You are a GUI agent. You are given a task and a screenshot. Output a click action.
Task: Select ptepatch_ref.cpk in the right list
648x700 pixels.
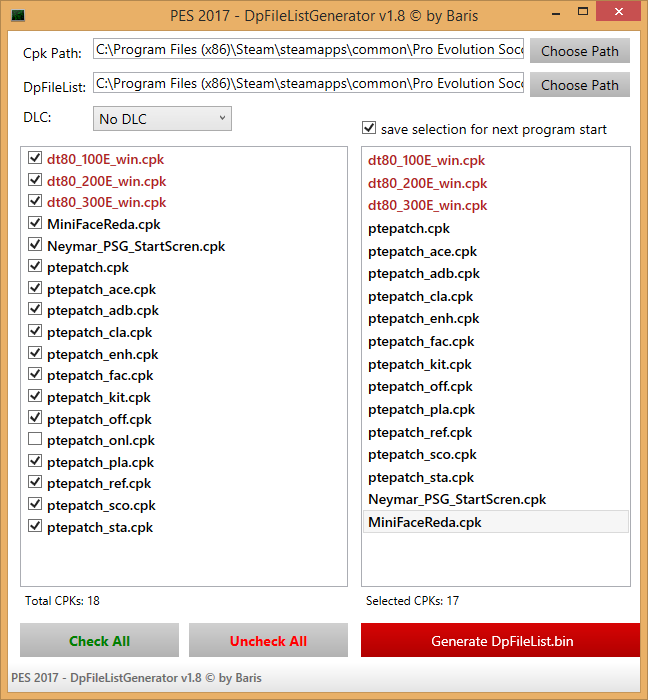(496, 432)
